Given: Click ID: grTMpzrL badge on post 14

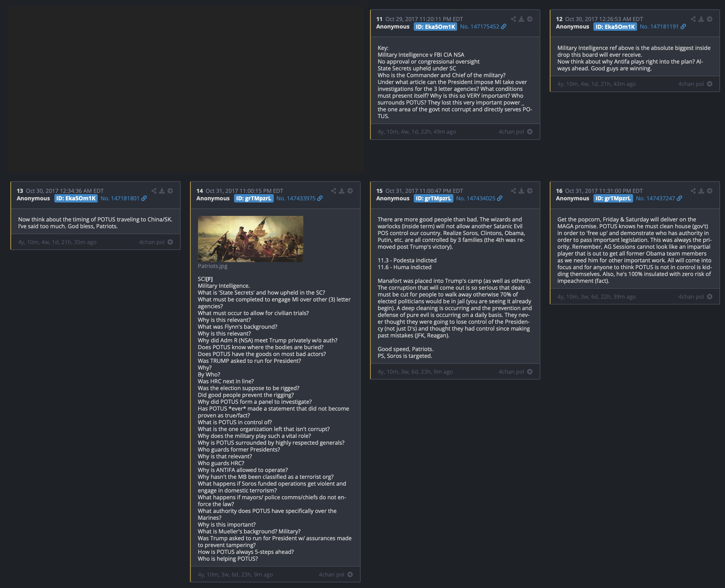Looking at the screenshot, I should point(254,198).
